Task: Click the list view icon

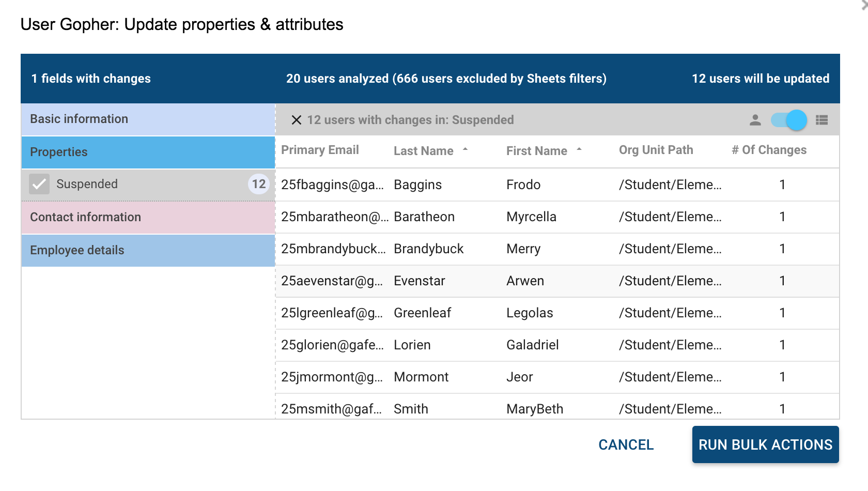Action: click(822, 120)
